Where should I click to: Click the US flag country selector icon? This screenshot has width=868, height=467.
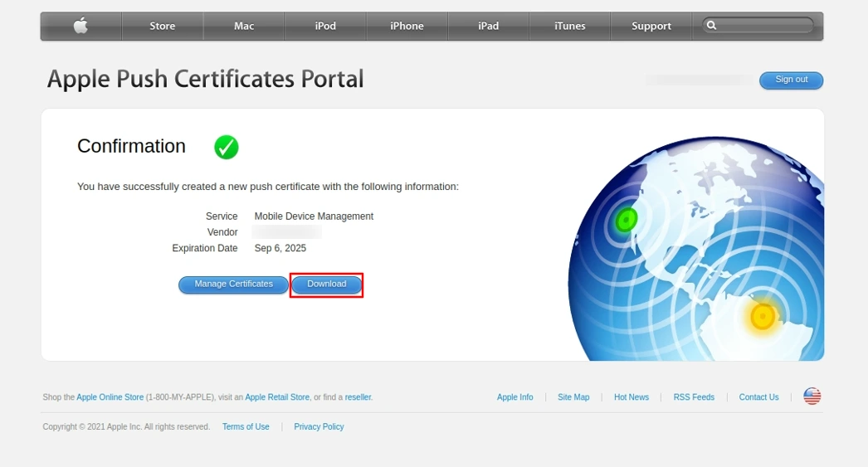click(812, 396)
